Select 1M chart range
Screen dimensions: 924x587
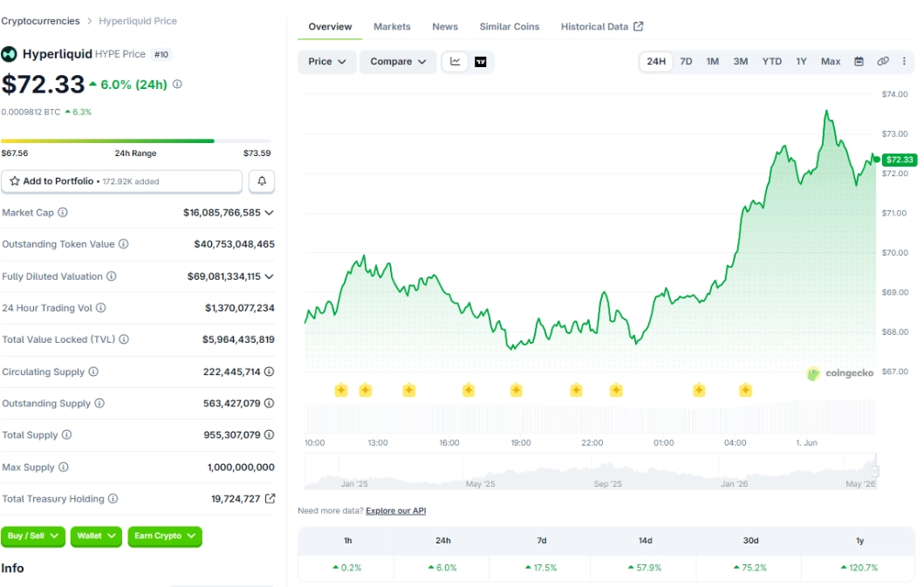pos(713,61)
